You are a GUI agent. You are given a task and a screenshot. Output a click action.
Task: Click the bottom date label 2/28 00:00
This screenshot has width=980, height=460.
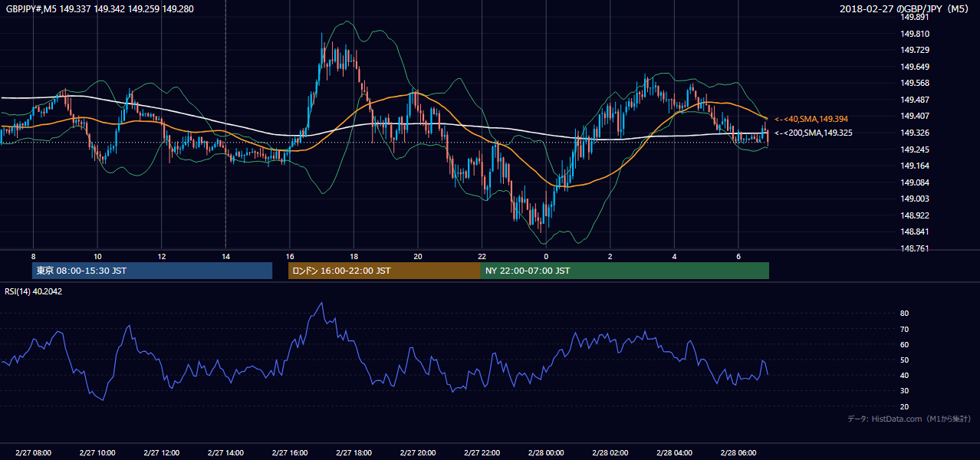click(x=545, y=453)
